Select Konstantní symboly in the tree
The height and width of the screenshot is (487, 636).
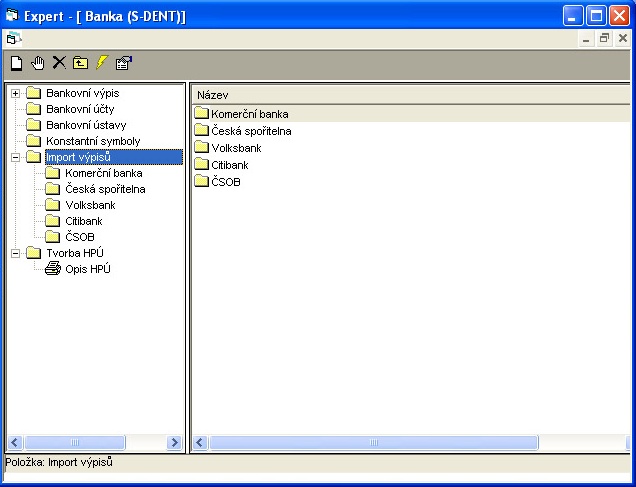[x=90, y=141]
